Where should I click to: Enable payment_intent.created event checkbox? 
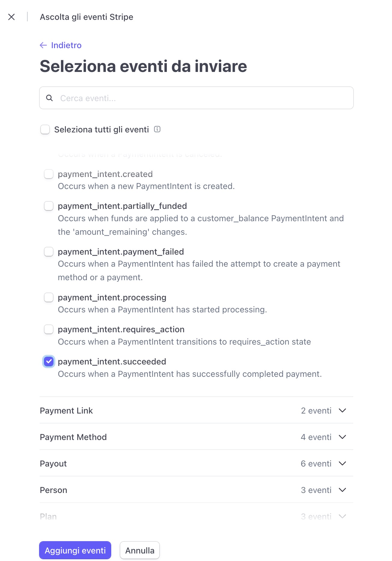[x=49, y=174]
